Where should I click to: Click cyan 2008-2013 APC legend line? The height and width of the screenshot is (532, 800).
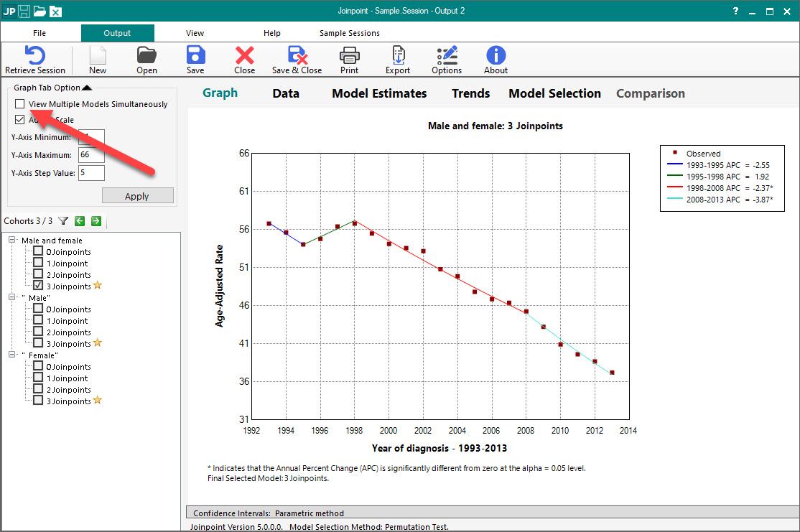pos(675,199)
